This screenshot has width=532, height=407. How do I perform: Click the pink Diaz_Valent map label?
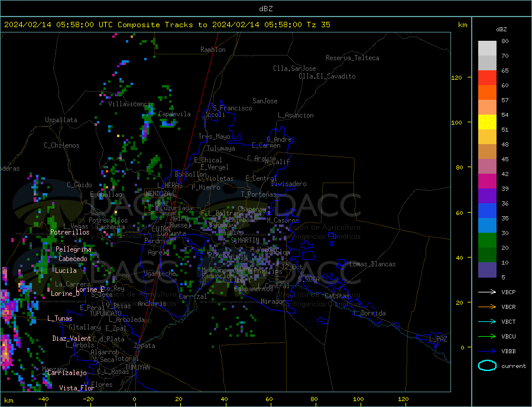pyautogui.click(x=72, y=338)
